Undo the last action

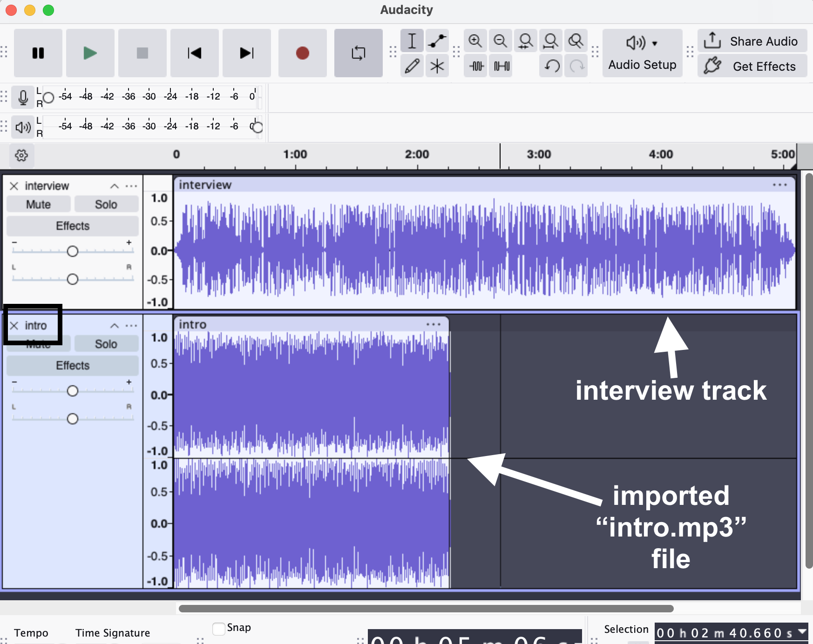tap(552, 66)
